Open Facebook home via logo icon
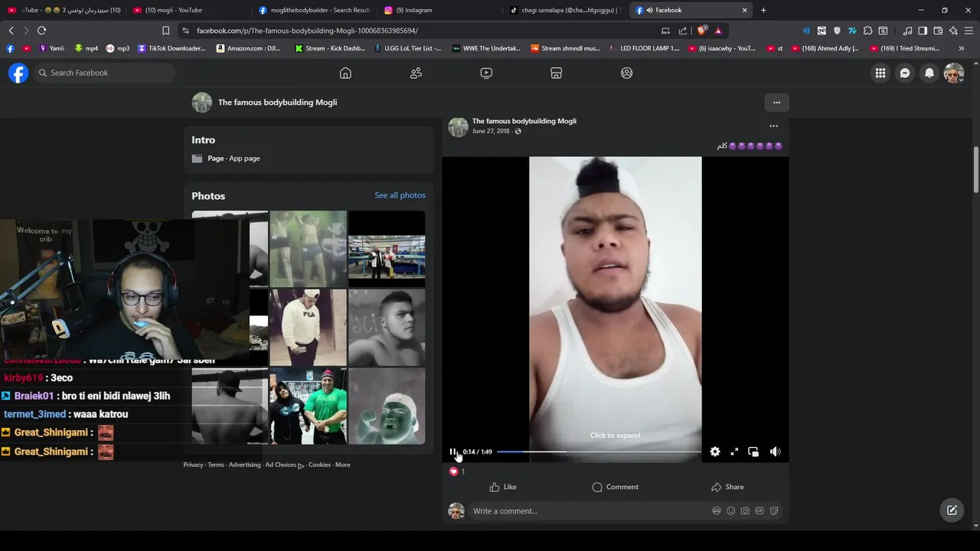 click(18, 73)
